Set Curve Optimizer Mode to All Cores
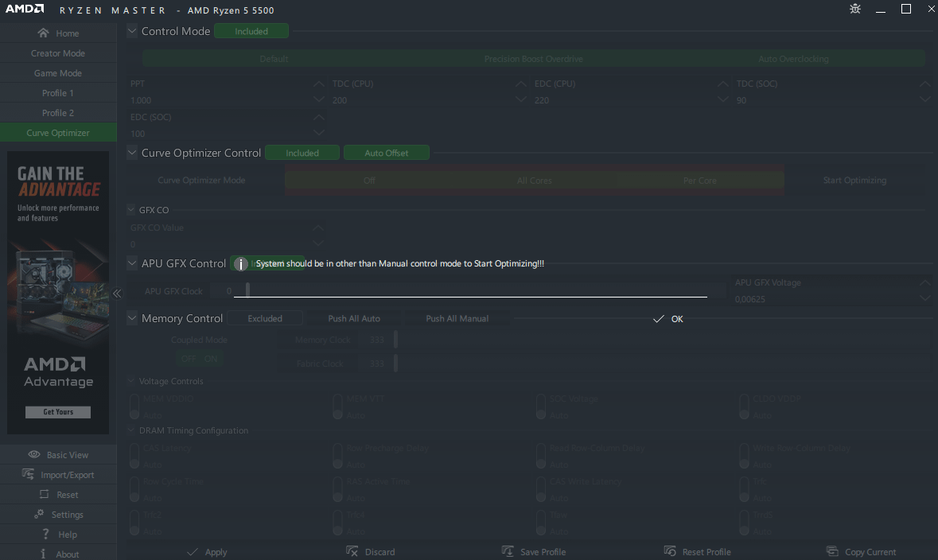The image size is (938, 560). point(534,180)
